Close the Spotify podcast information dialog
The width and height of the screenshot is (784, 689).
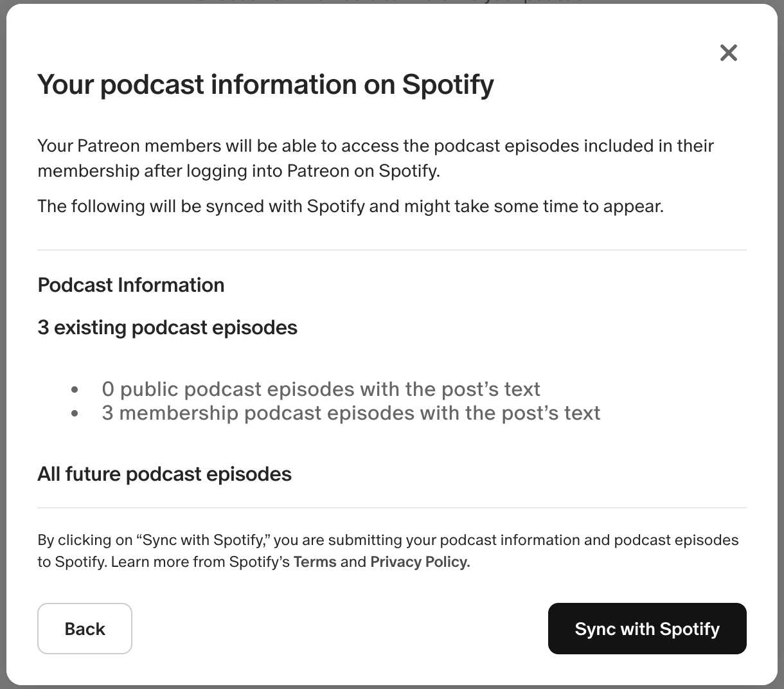[728, 53]
